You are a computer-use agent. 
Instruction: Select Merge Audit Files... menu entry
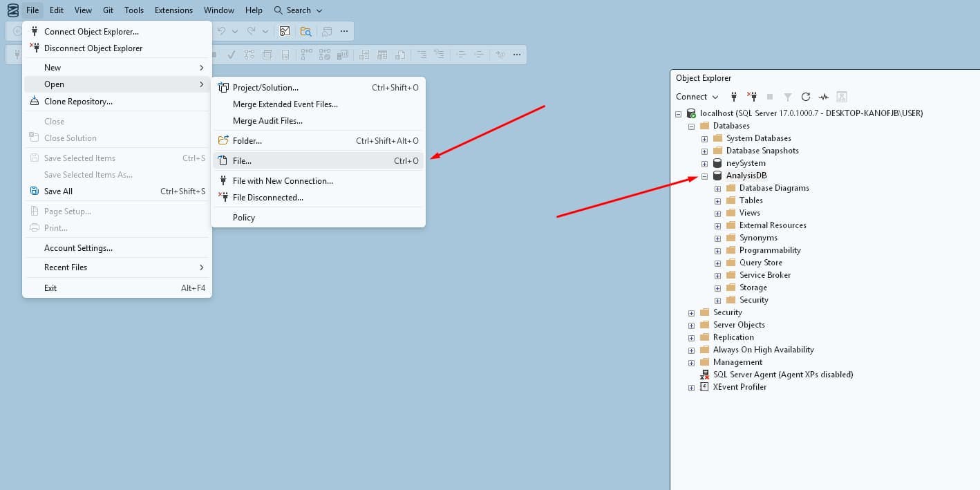[318, 121]
